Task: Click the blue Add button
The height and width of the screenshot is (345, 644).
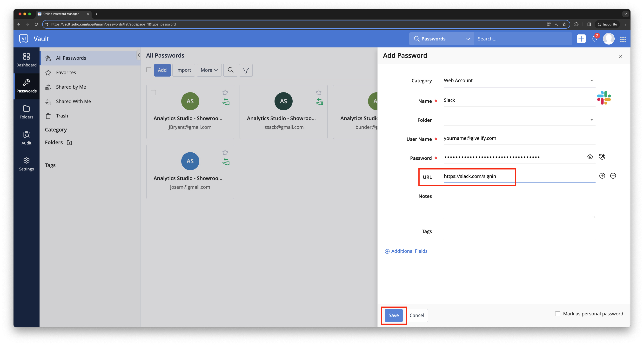Action: coord(162,70)
